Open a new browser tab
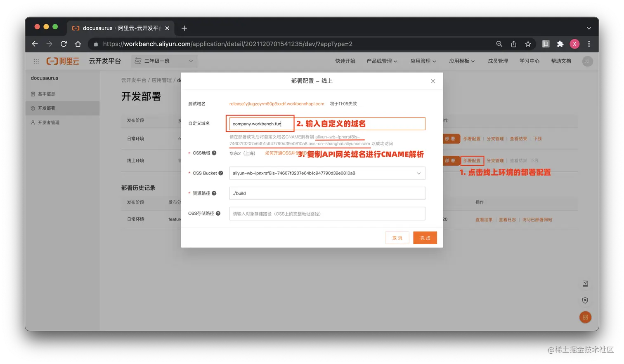The width and height of the screenshot is (624, 364). pyautogui.click(x=184, y=28)
